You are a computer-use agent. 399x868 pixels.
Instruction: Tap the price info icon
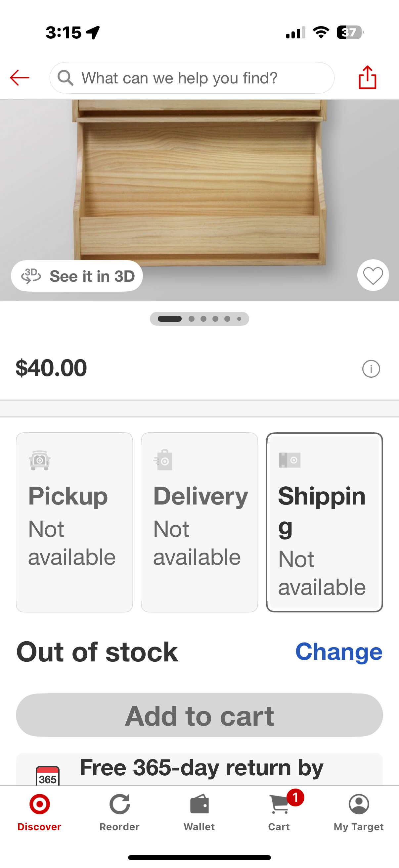point(371,369)
